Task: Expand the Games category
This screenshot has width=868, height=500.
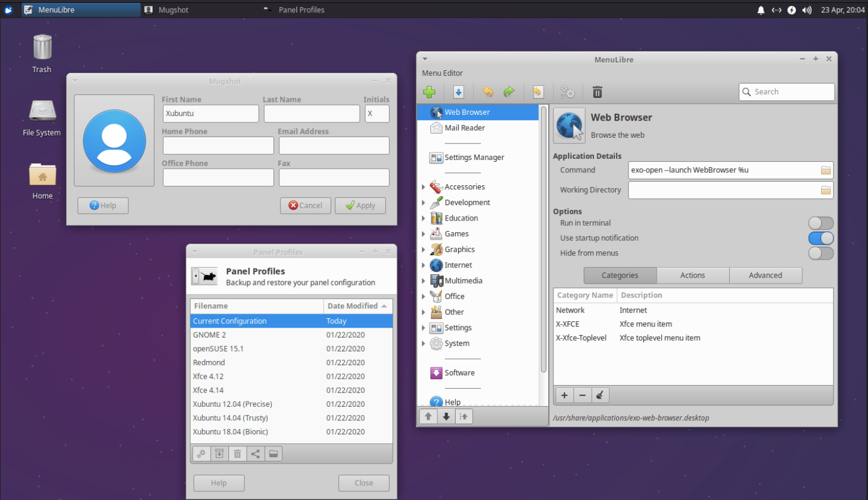Action: point(423,234)
